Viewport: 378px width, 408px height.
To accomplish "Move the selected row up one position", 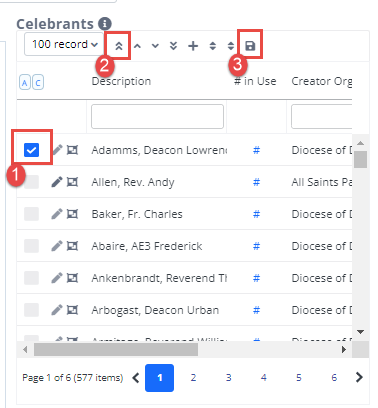I will click(137, 46).
